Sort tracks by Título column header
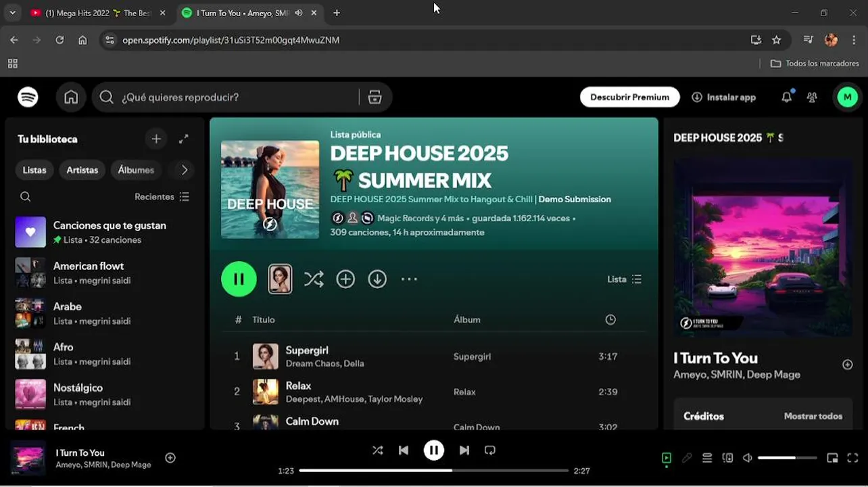This screenshot has height=487, width=868. click(264, 319)
